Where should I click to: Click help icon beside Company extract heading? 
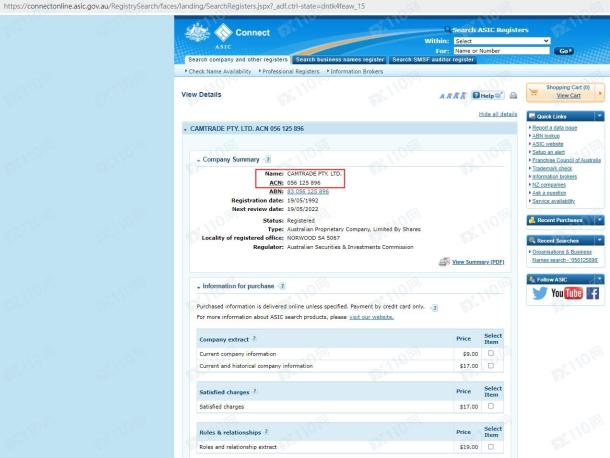[254, 339]
